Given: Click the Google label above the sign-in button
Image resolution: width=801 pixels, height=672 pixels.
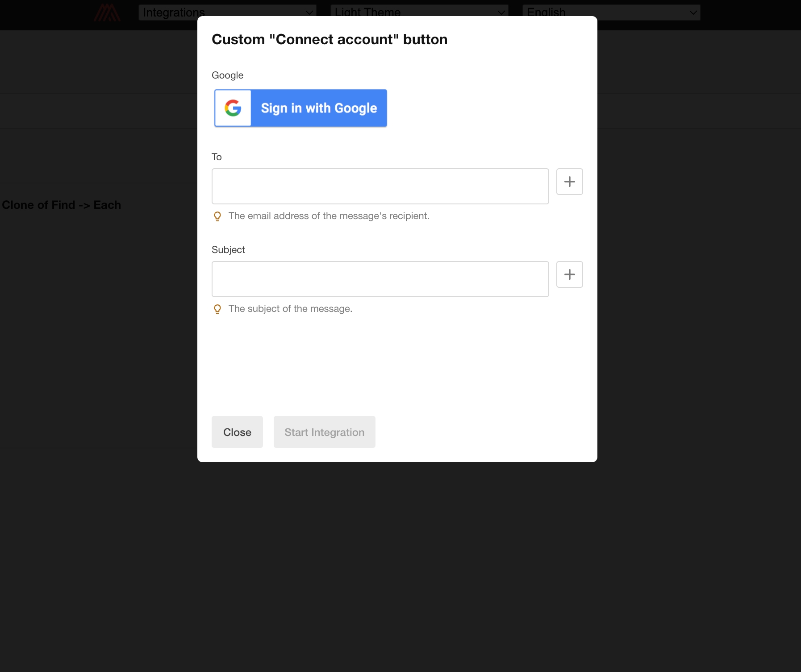Looking at the screenshot, I should [x=227, y=75].
